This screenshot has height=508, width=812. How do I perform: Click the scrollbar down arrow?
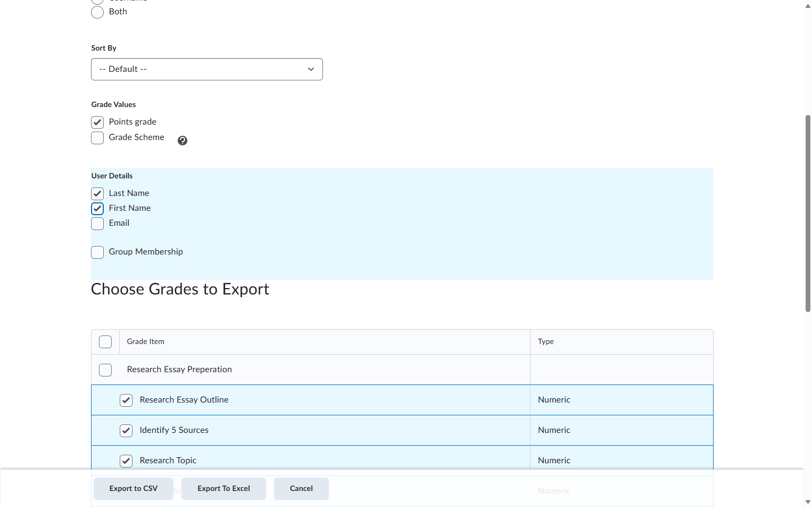(x=808, y=502)
